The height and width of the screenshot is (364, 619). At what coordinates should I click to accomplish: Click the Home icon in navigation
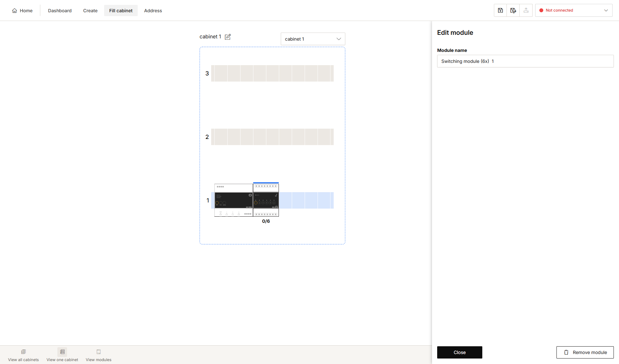(x=15, y=11)
